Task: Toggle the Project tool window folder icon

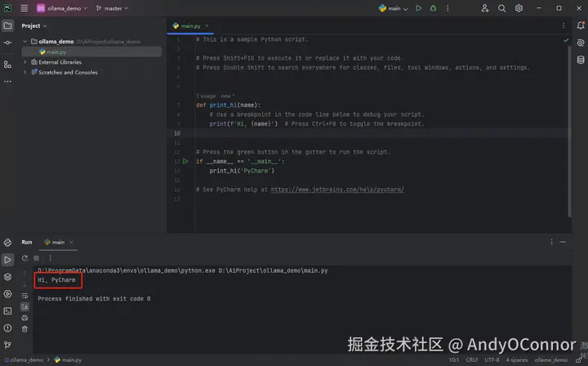Action: [7, 25]
